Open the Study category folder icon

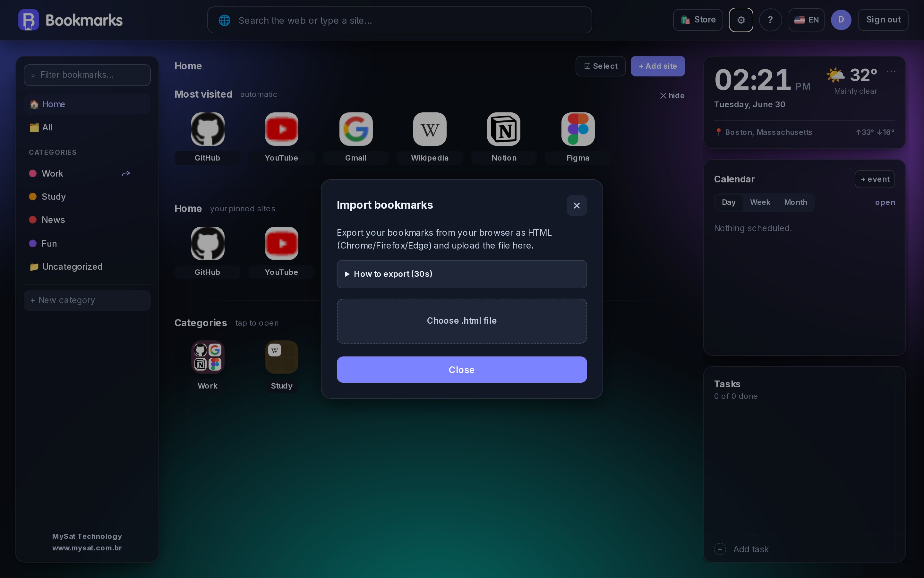(281, 357)
